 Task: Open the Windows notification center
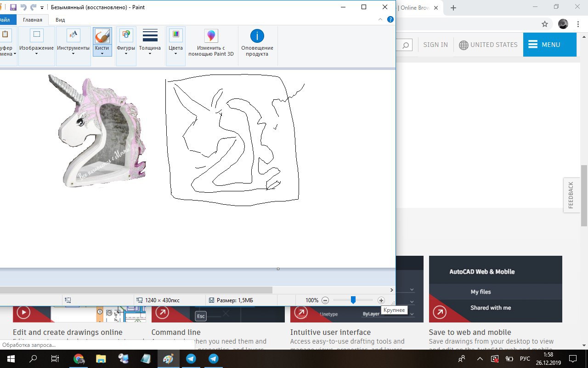pos(573,359)
